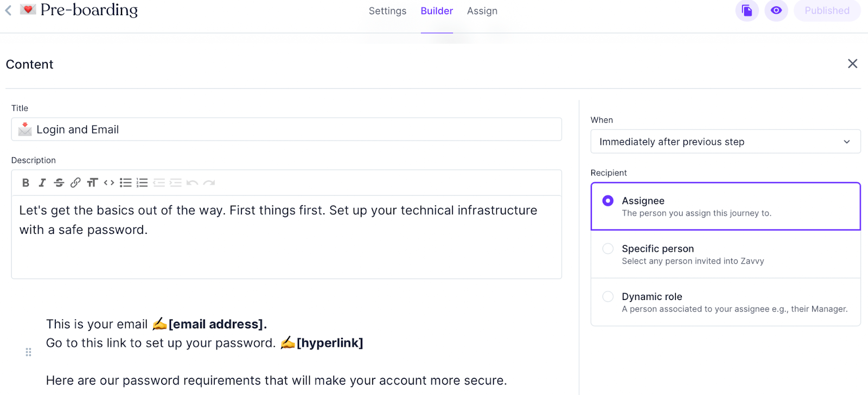Click the duplicate journey copy icon
Image resolution: width=868 pixels, height=395 pixels.
(x=746, y=11)
